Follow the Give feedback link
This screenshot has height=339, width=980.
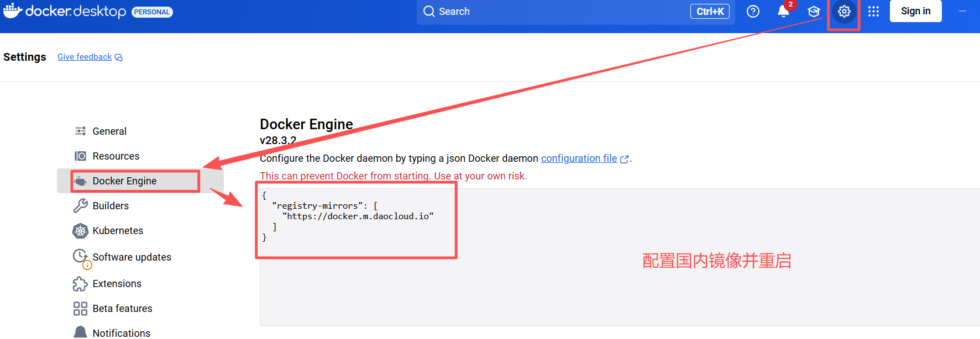[85, 57]
